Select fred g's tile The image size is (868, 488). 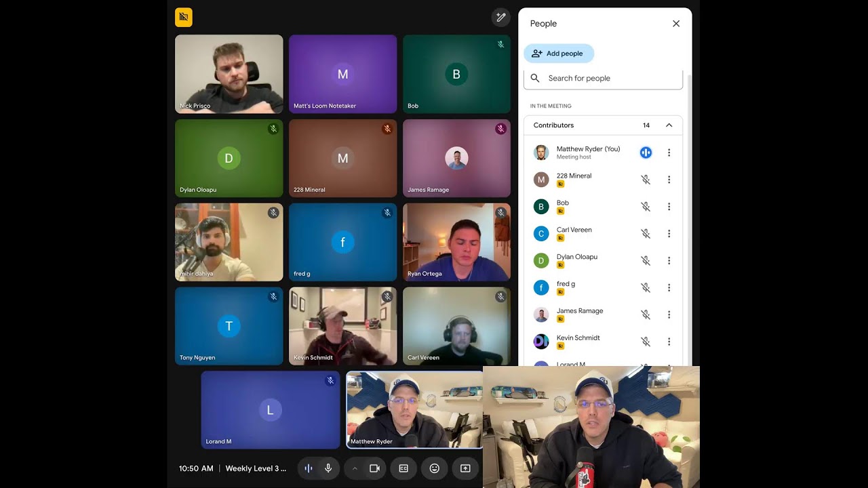[343, 242]
